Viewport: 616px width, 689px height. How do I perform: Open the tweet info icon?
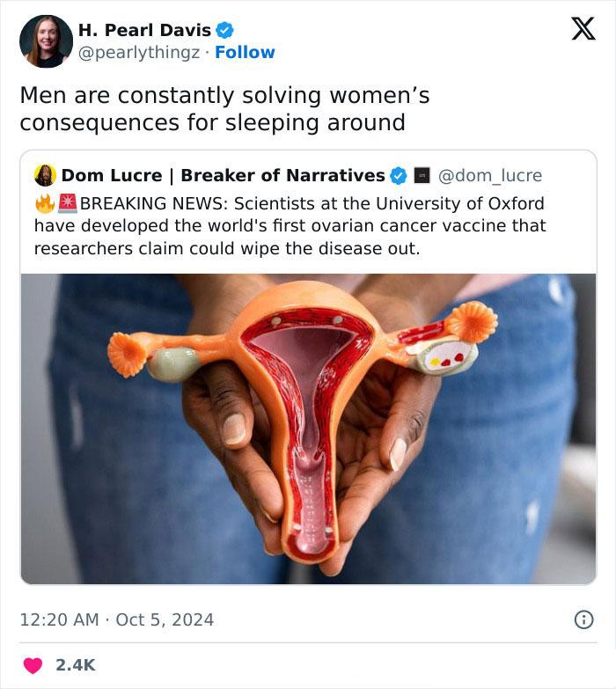click(x=584, y=619)
